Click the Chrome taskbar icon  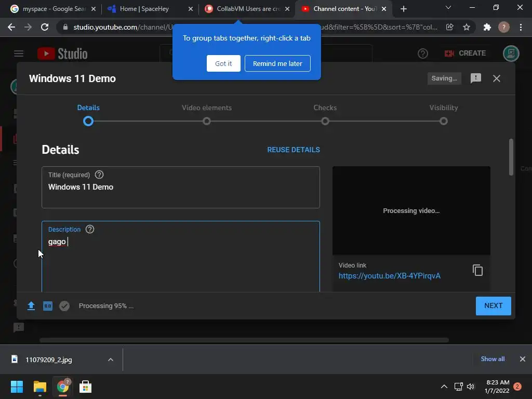click(62, 387)
